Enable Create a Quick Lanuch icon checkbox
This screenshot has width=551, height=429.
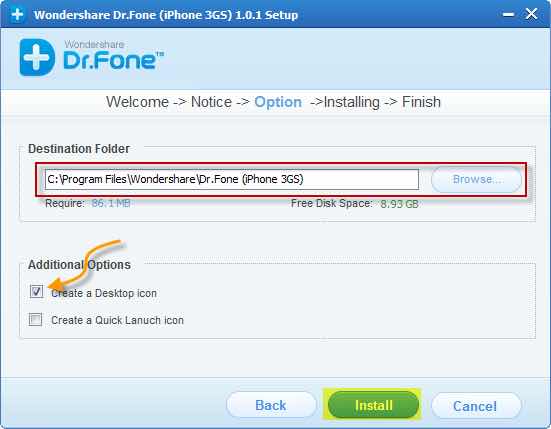pyautogui.click(x=35, y=319)
